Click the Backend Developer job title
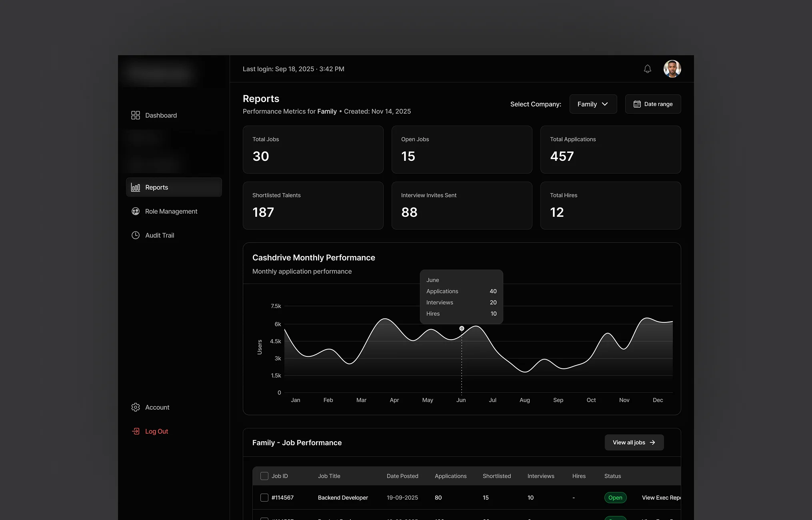Screen dimensions: 812x520 pyautogui.click(x=343, y=498)
